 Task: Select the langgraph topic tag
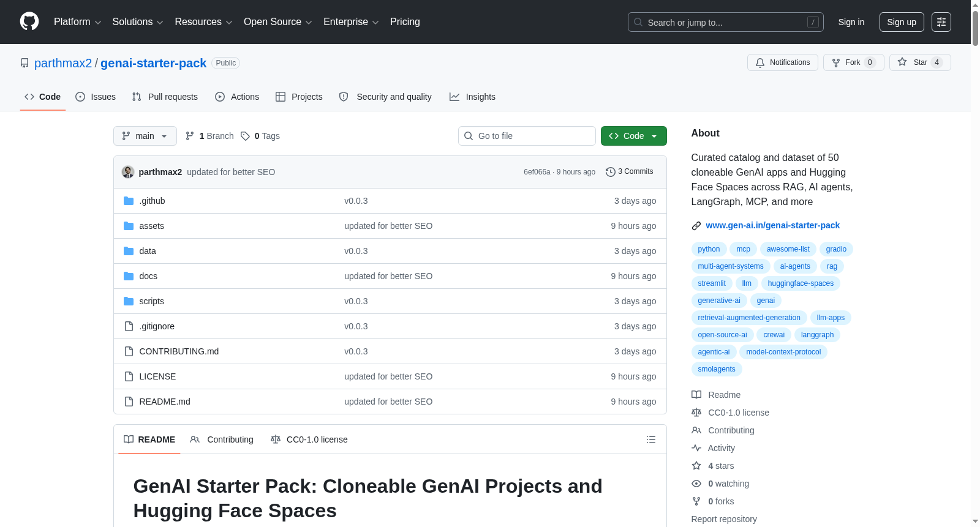817,335
